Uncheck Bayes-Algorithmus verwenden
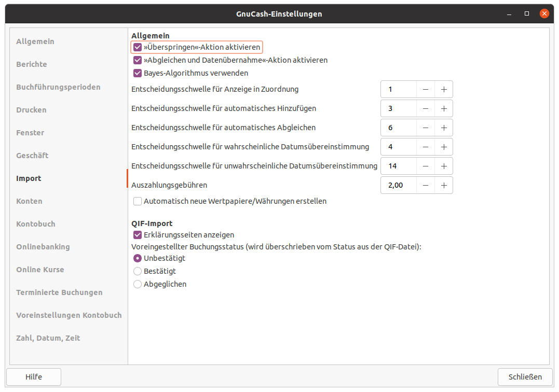This screenshot has width=559, height=392. tap(138, 73)
